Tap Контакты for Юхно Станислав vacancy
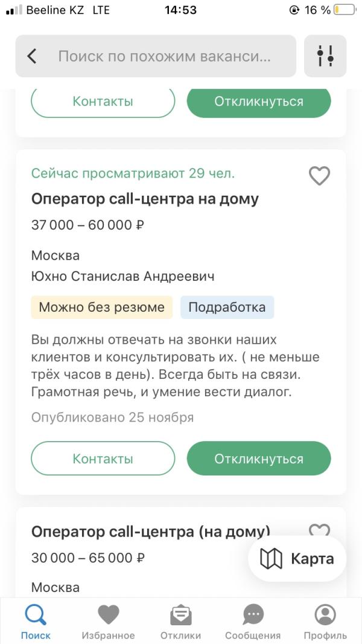This screenshot has height=644, width=362. point(103,459)
